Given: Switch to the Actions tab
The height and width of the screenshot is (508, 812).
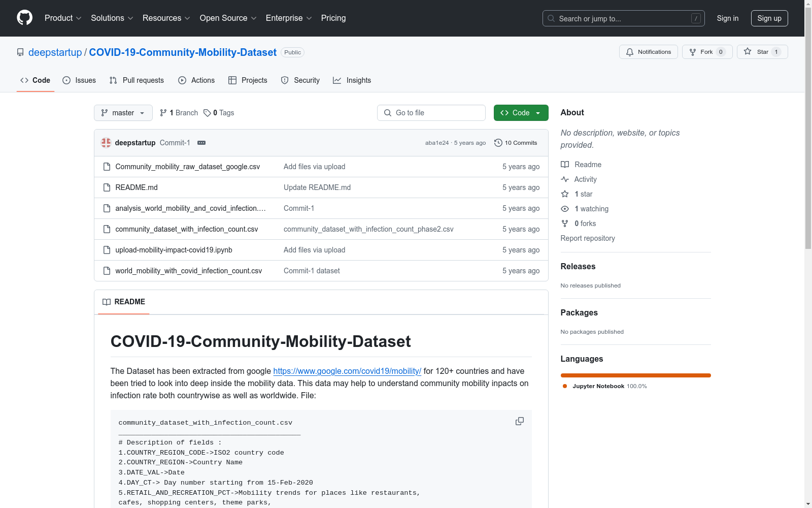Looking at the screenshot, I should 196,80.
